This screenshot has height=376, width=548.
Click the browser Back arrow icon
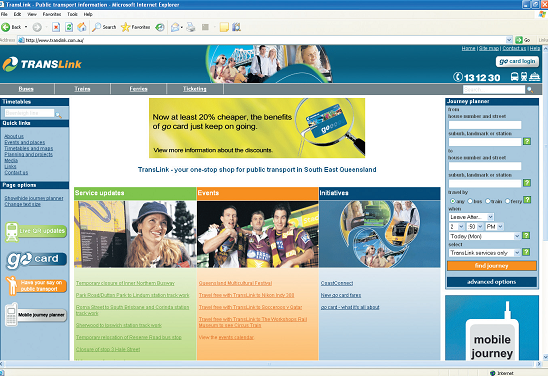(x=6, y=27)
